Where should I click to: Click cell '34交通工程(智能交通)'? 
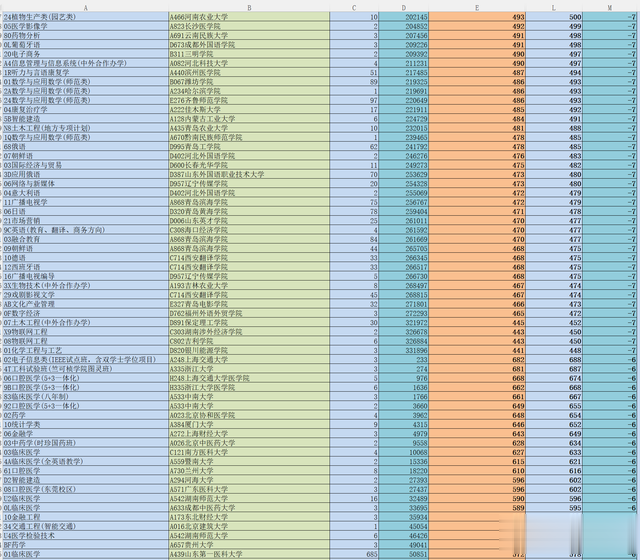[85, 526]
